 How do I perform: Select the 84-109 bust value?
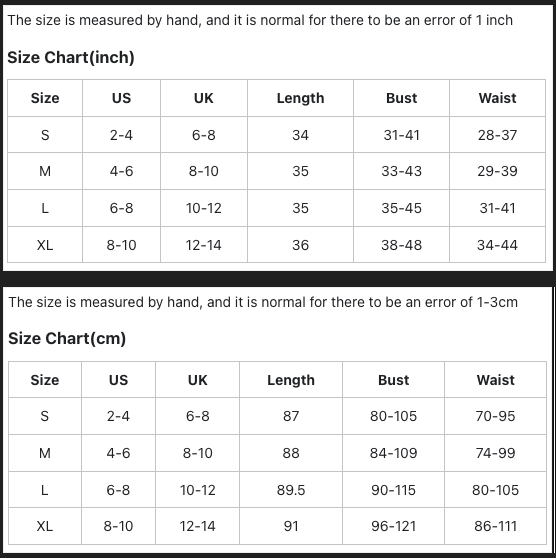coord(393,453)
